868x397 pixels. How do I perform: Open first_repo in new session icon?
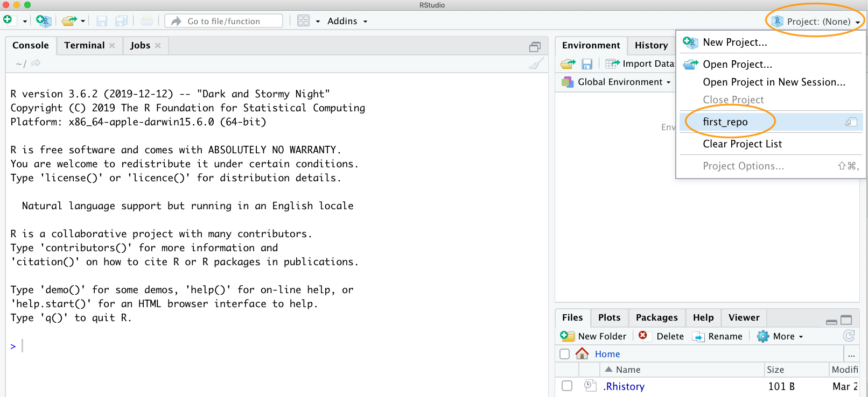pos(851,122)
